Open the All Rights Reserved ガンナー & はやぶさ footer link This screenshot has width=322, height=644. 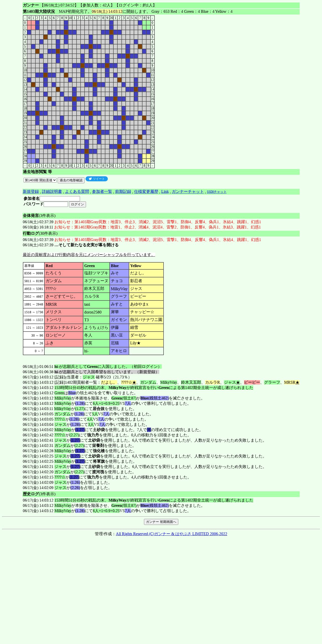172,534
